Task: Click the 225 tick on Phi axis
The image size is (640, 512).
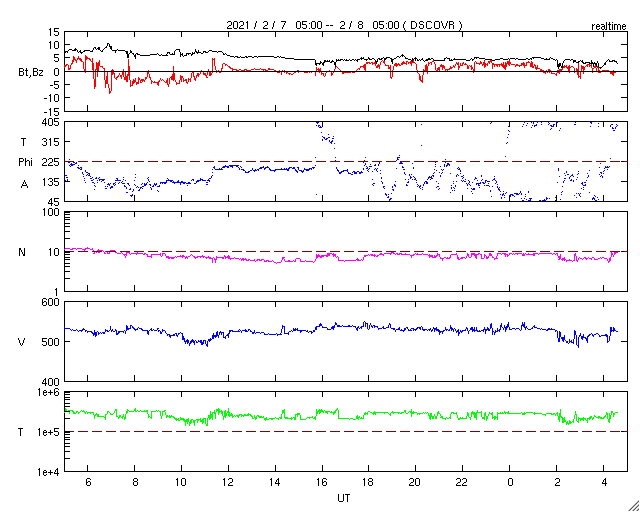Action: tap(51, 162)
